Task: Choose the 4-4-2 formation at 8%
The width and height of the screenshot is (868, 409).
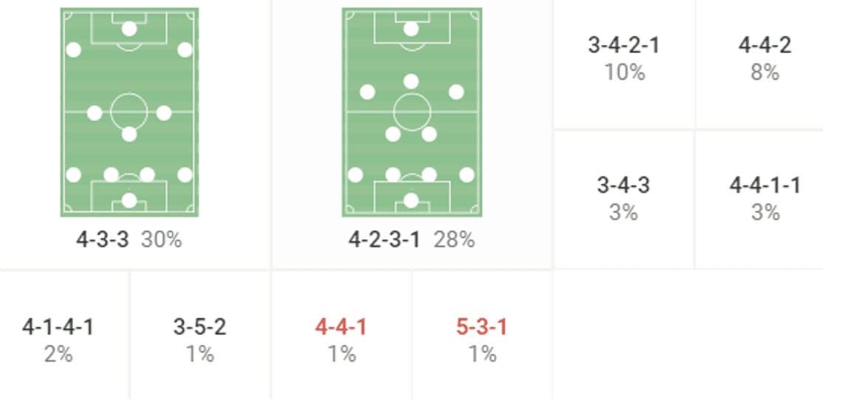Action: coord(765,58)
